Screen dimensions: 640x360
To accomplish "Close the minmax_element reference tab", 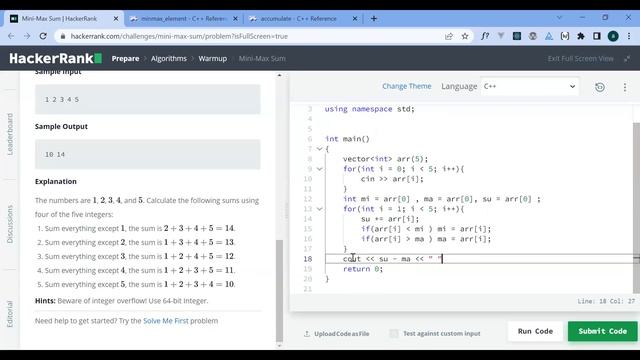I will (235, 18).
